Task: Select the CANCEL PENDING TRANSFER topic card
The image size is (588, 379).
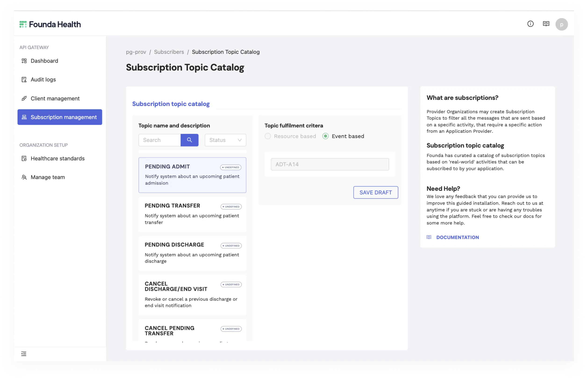Action: (192, 330)
